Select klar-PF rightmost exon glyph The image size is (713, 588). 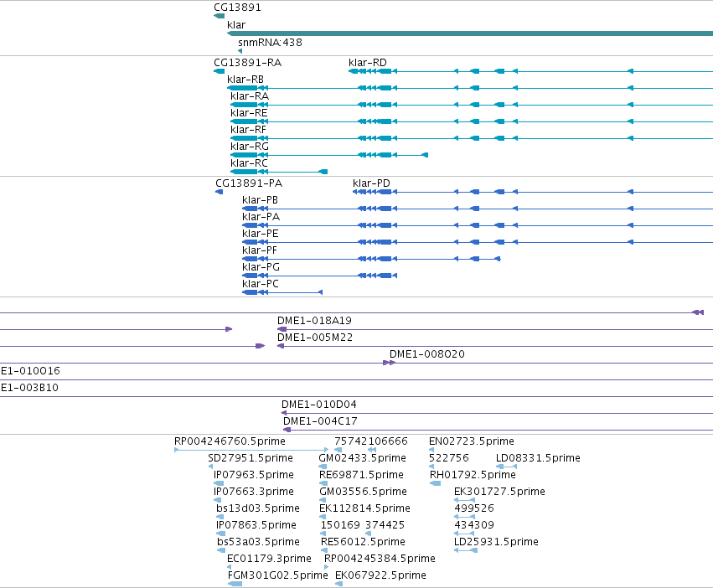tap(498, 259)
